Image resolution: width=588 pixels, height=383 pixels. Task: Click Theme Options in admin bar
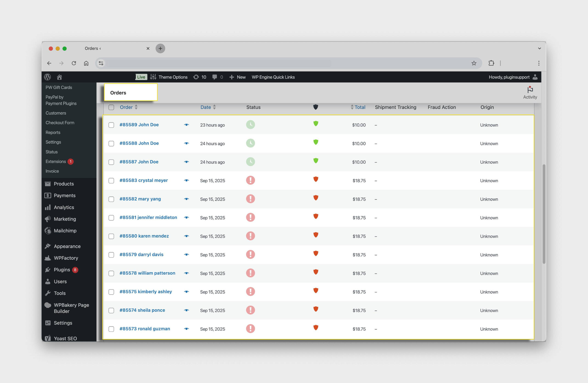tap(173, 77)
